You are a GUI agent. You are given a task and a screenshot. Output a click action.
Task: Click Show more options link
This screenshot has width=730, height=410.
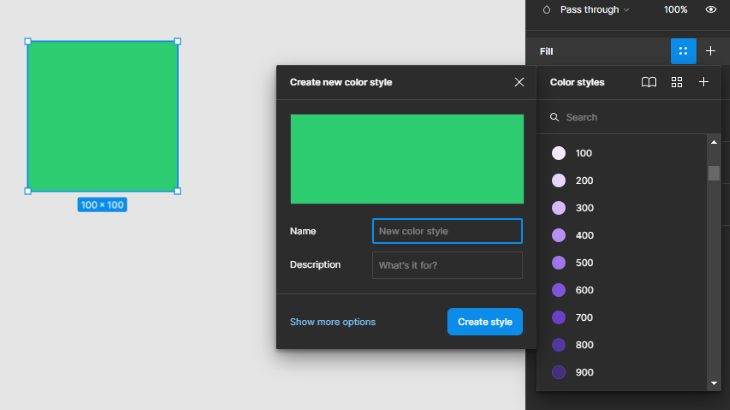[332, 322]
